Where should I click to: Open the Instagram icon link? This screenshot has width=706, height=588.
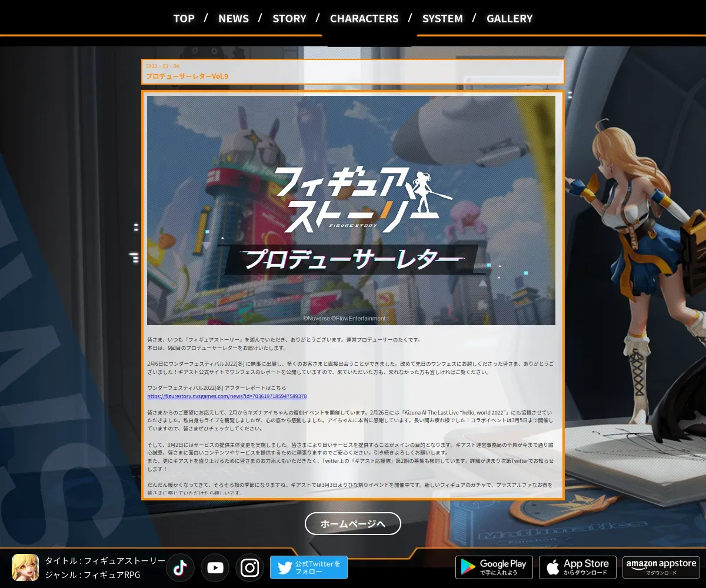[250, 567]
